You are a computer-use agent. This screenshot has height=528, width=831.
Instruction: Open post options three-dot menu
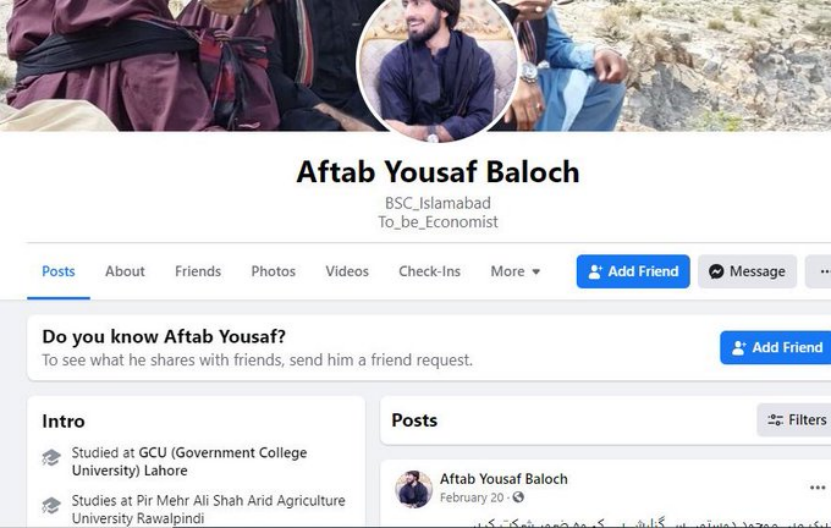click(x=817, y=487)
